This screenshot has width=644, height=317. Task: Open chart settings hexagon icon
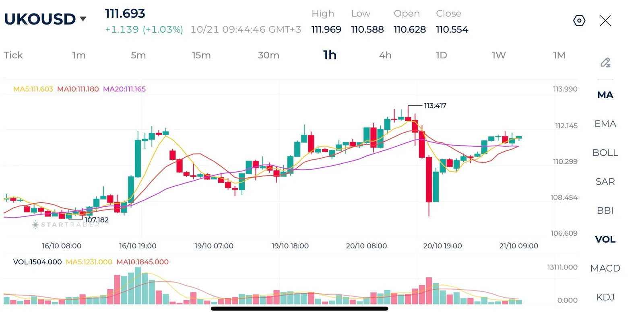tap(579, 21)
